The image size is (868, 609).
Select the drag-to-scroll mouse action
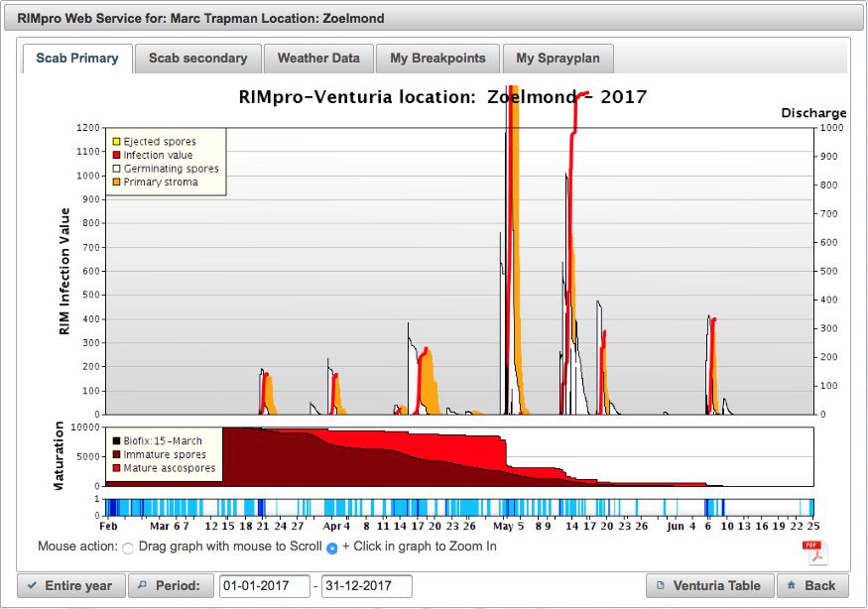(x=128, y=548)
